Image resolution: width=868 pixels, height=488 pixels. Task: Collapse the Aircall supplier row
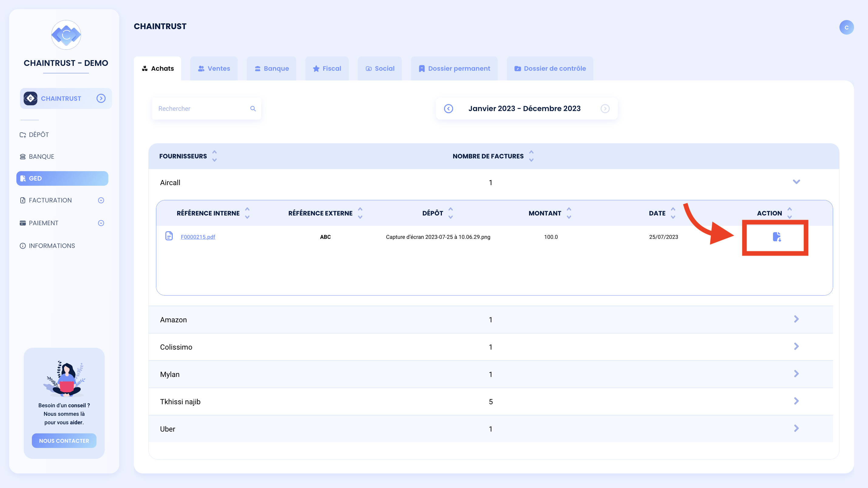click(796, 182)
